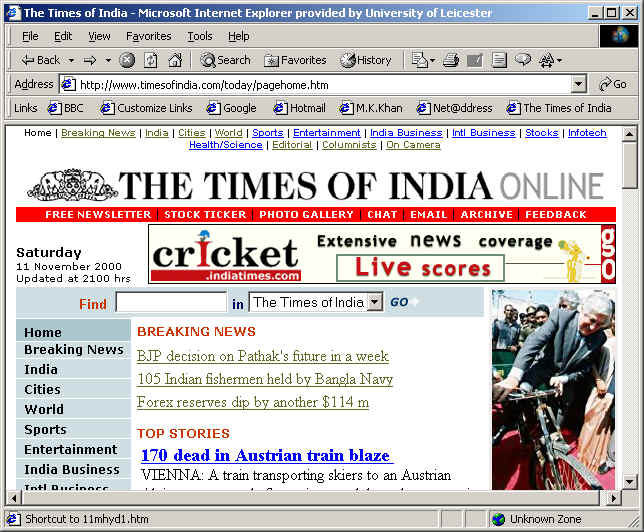Expand The Times of India search dropdown

point(374,302)
